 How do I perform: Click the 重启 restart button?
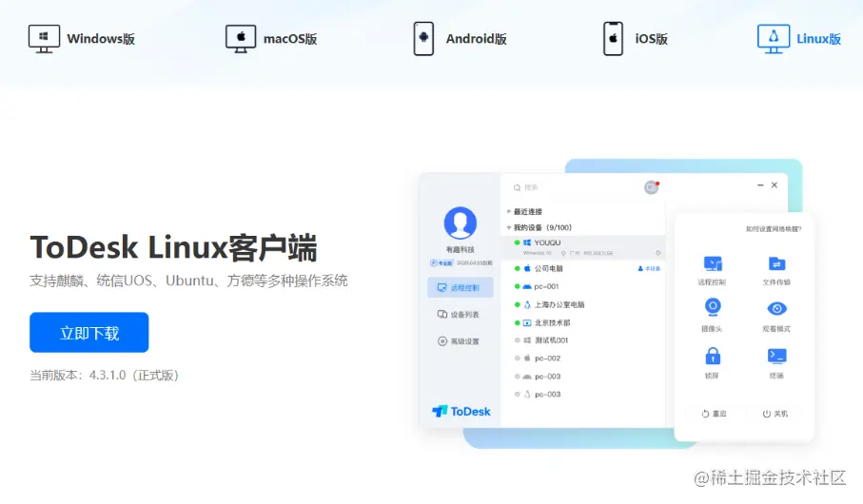[714, 414]
